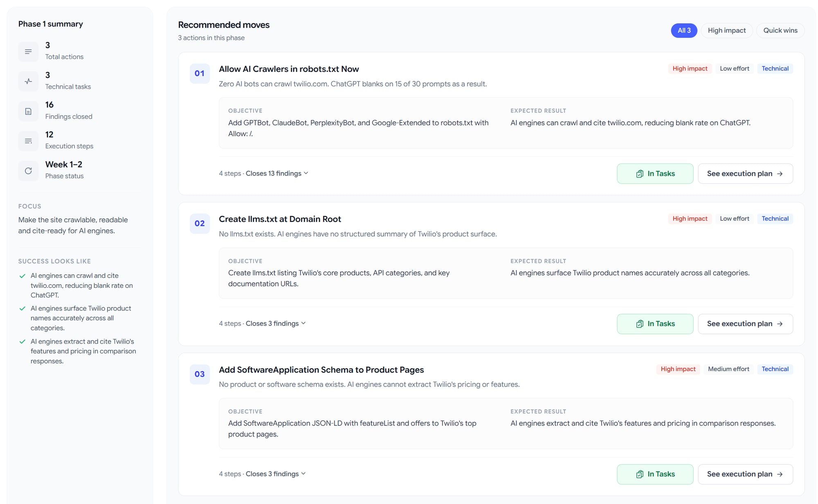Click clipboard icon in Schema card In Tasks button
818x504 pixels.
[640, 474]
